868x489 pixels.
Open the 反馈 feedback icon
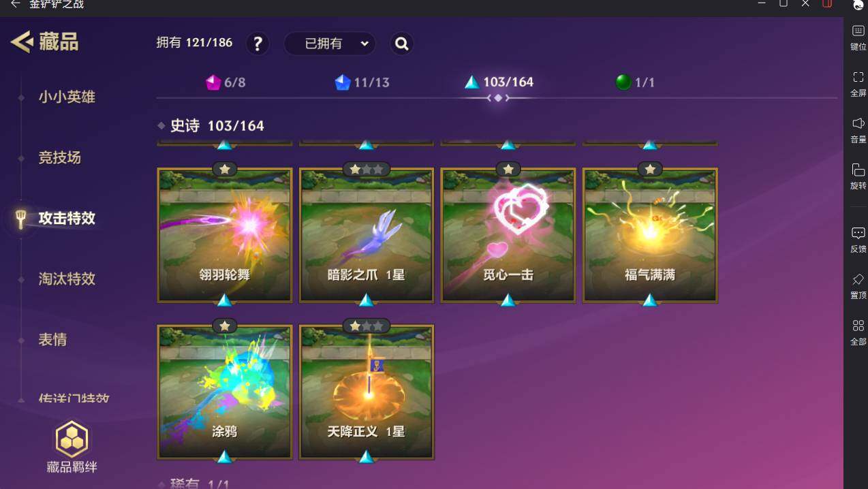tap(858, 233)
